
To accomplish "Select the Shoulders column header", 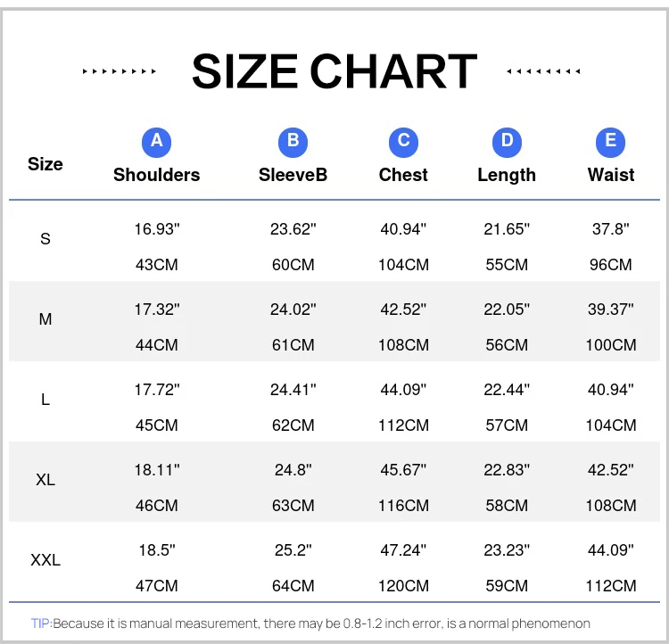I will 156,175.
